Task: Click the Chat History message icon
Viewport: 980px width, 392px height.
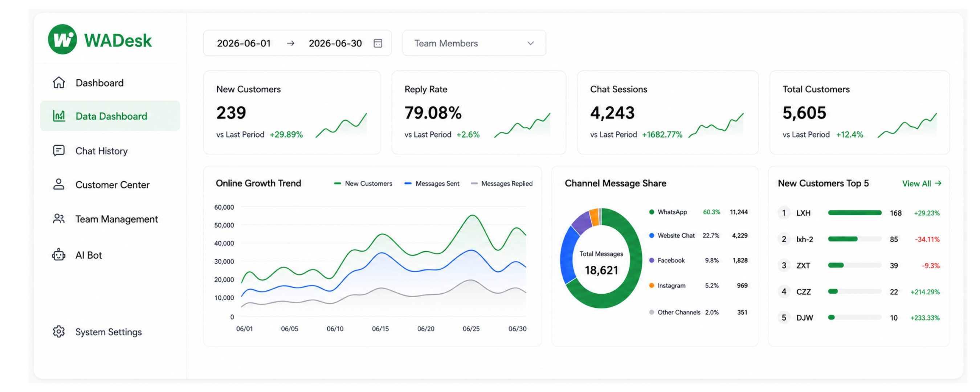Action: point(58,151)
